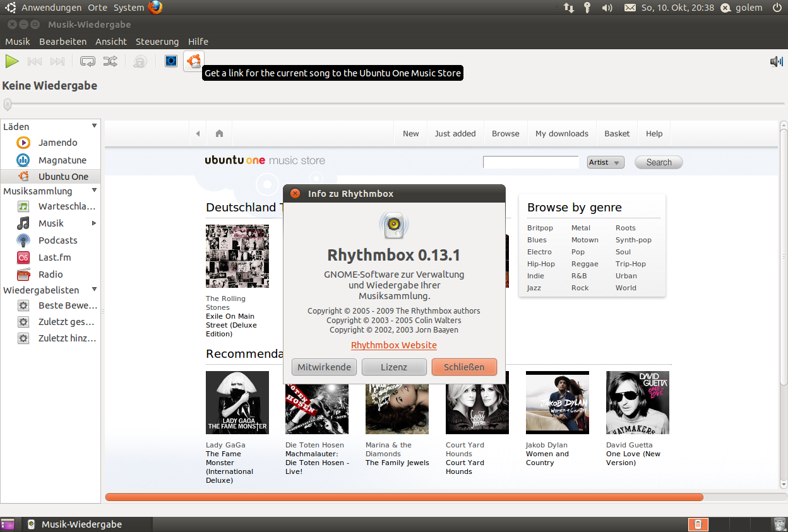Switch to the Just added store tab
This screenshot has height=532, width=788.
click(455, 134)
